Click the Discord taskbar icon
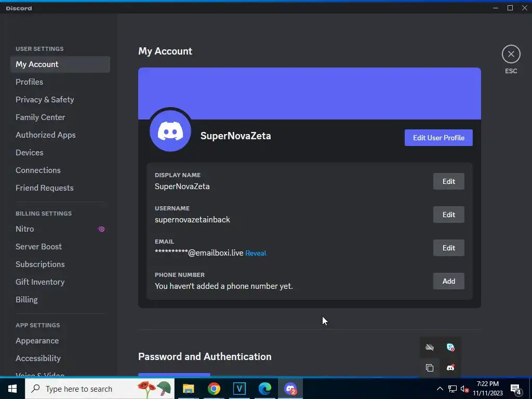Viewport: 532px width, 399px height. (290, 389)
